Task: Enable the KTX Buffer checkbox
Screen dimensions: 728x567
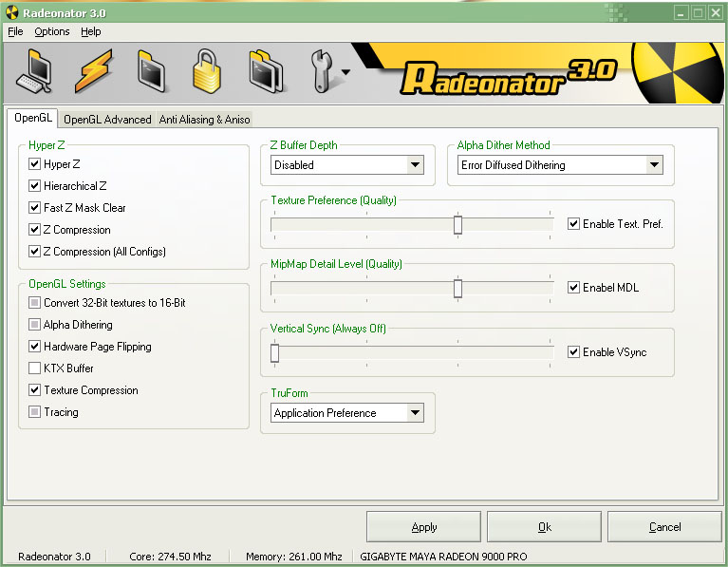Action: click(x=34, y=369)
